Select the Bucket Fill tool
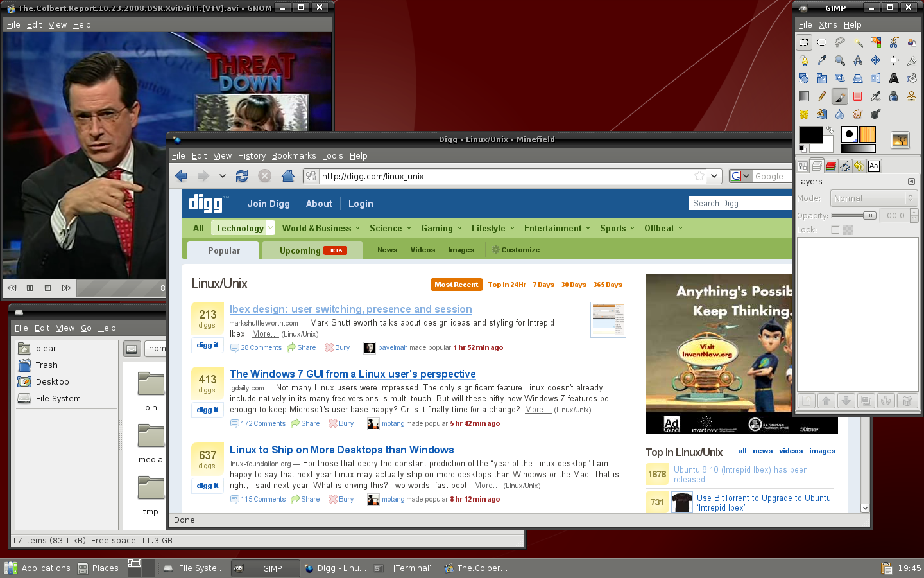 912,78
